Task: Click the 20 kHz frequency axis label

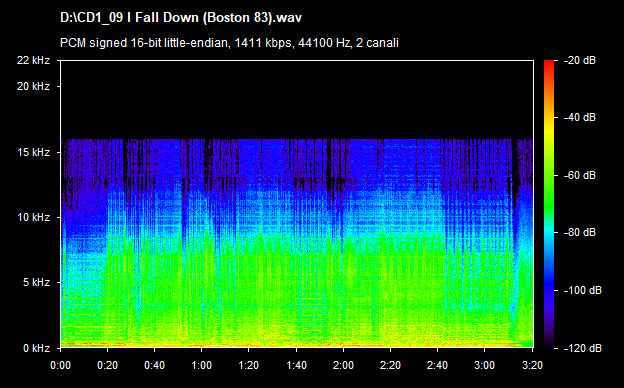Action: click(33, 86)
